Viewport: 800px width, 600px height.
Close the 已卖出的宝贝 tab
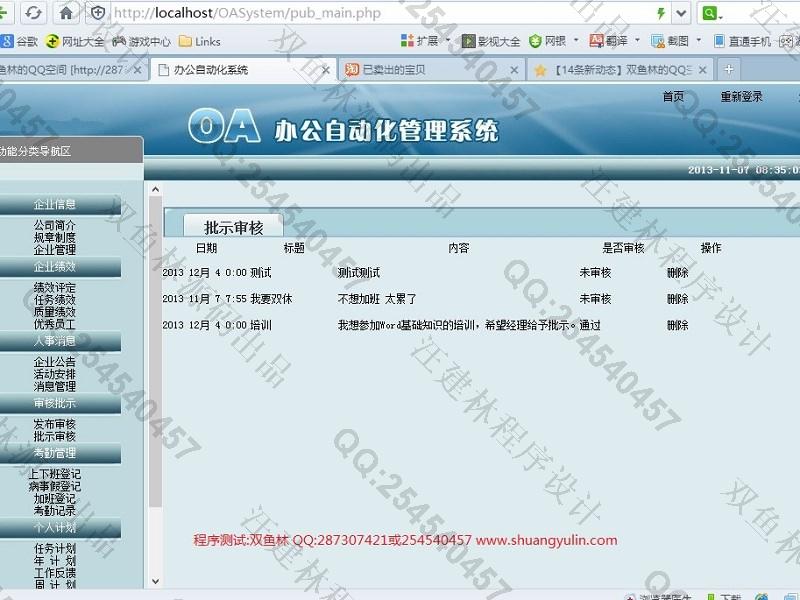[514, 70]
